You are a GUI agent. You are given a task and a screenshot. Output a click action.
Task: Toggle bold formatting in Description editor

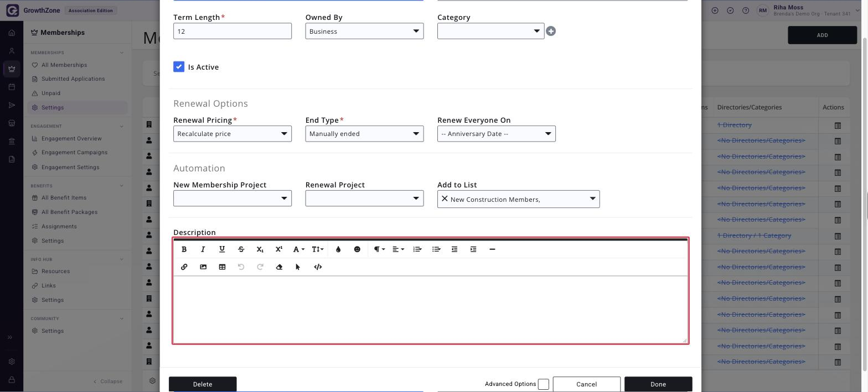click(184, 249)
